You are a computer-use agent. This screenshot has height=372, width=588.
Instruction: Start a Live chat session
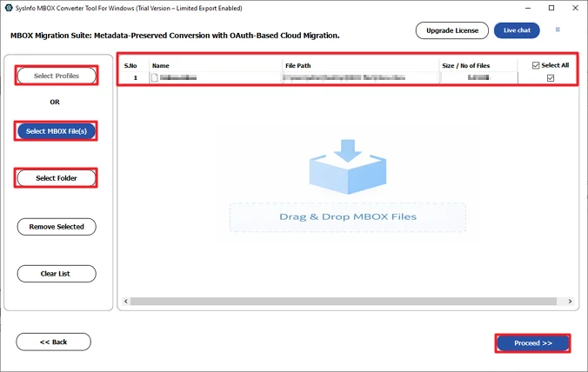(517, 30)
